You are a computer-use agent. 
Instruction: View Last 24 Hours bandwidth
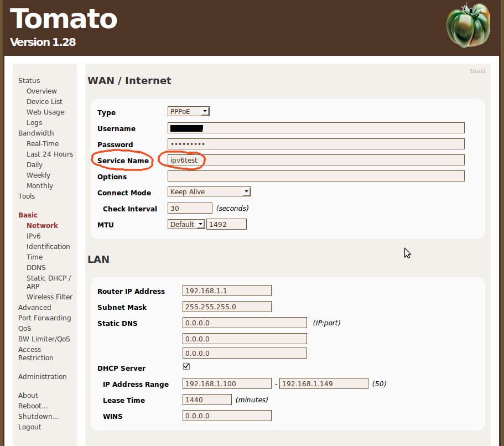(x=49, y=154)
